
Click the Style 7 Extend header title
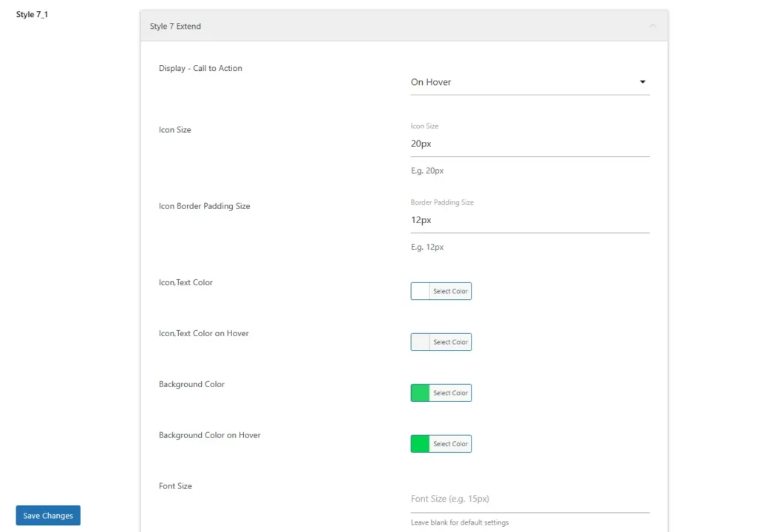click(175, 26)
